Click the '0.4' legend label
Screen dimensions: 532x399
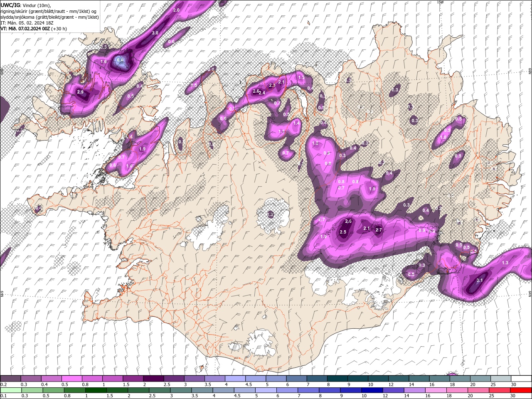(x=44, y=384)
